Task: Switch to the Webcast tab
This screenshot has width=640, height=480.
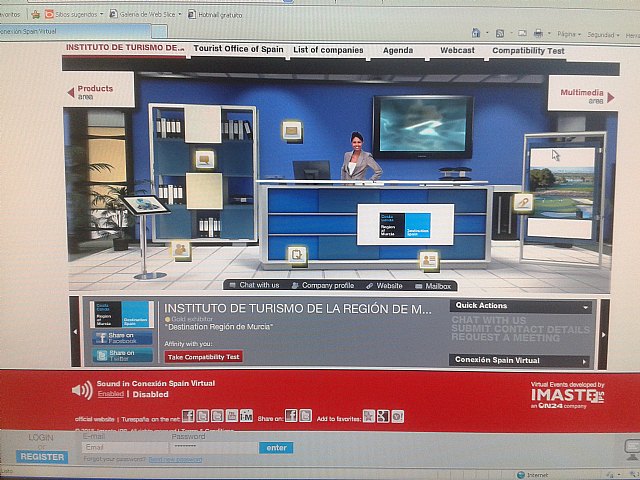Action: (457, 50)
